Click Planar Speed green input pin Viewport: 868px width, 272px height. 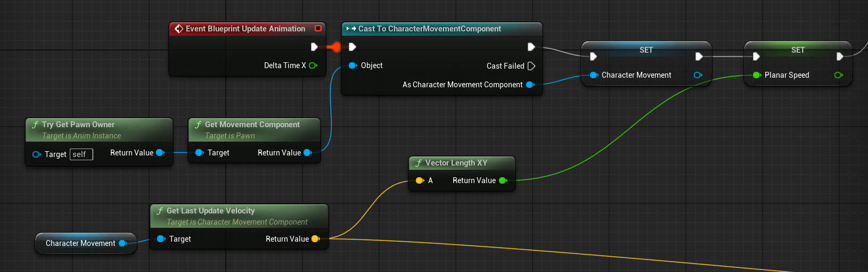tap(757, 75)
